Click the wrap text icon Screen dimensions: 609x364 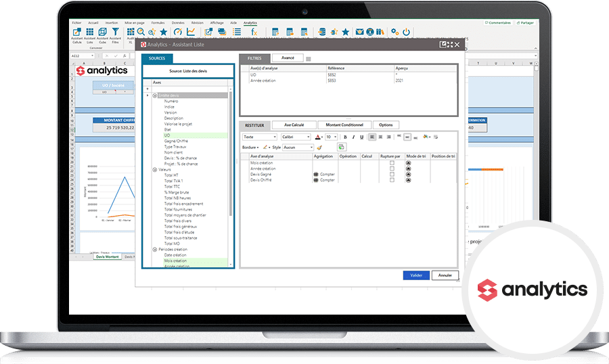(436, 137)
